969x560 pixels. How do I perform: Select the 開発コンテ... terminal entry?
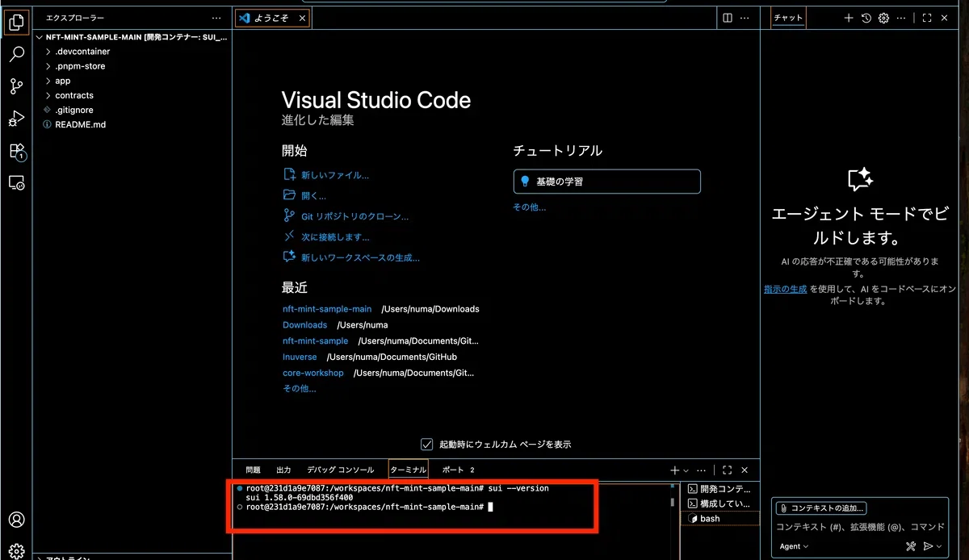(720, 489)
